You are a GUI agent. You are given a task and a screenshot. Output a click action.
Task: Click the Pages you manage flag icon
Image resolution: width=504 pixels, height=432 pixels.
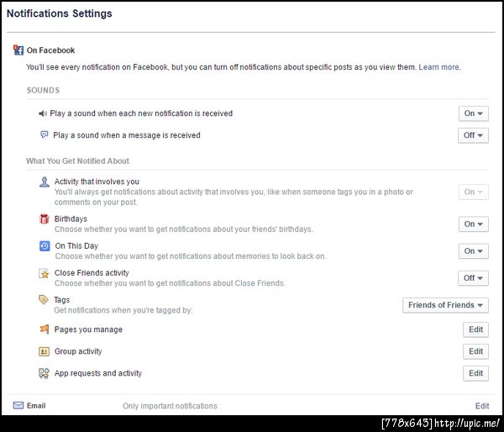pos(45,329)
